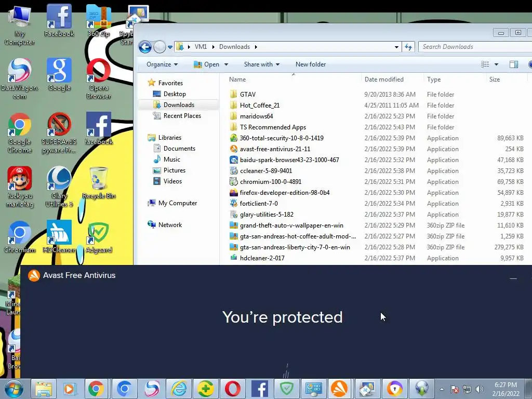The image size is (532, 399).
Task: Open the Google desktop shortcut
Action: pos(59,75)
